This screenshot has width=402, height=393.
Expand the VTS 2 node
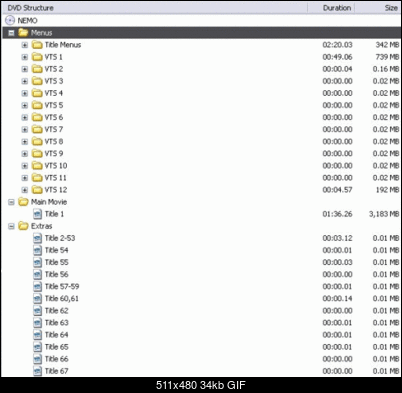coord(25,69)
